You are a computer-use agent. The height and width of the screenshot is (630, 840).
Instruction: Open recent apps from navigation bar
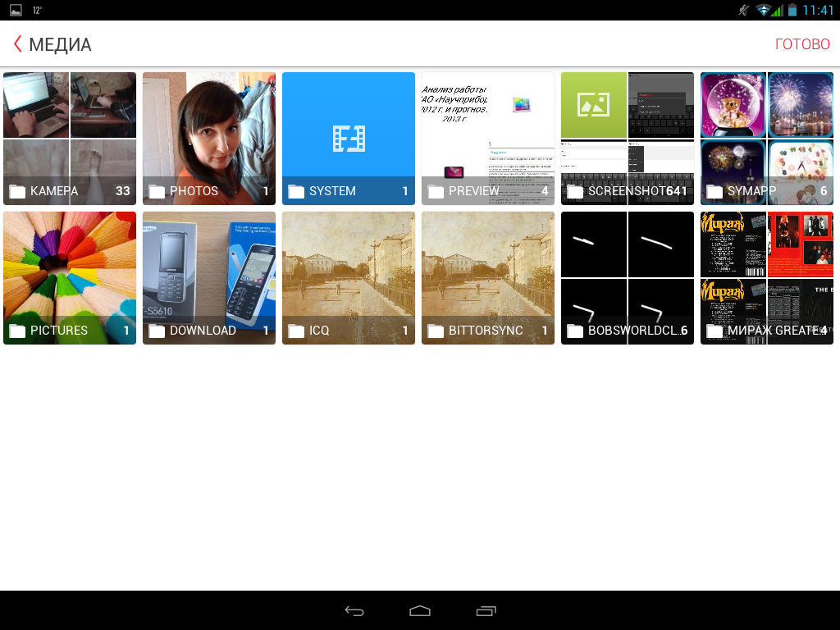[486, 611]
